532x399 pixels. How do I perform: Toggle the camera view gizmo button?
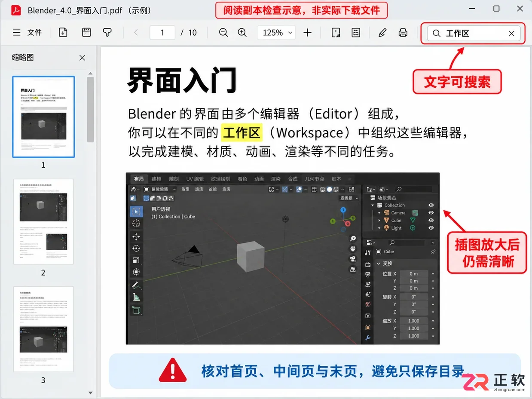353,259
